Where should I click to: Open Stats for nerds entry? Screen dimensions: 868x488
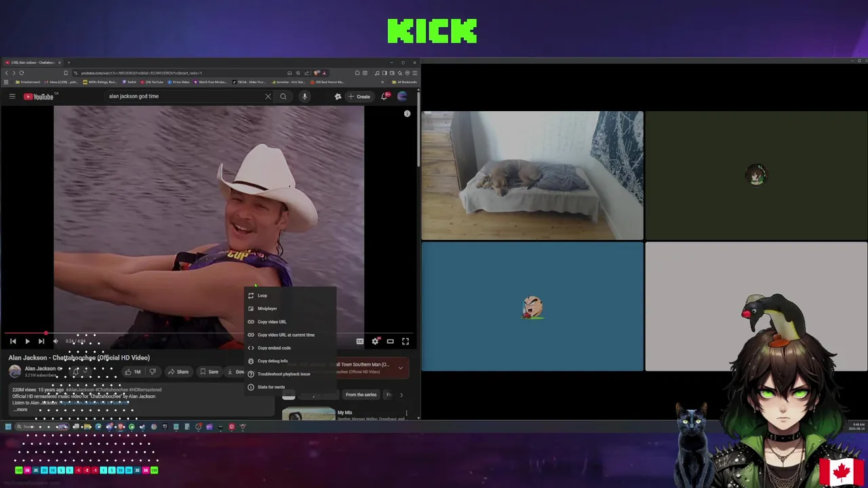click(290, 387)
